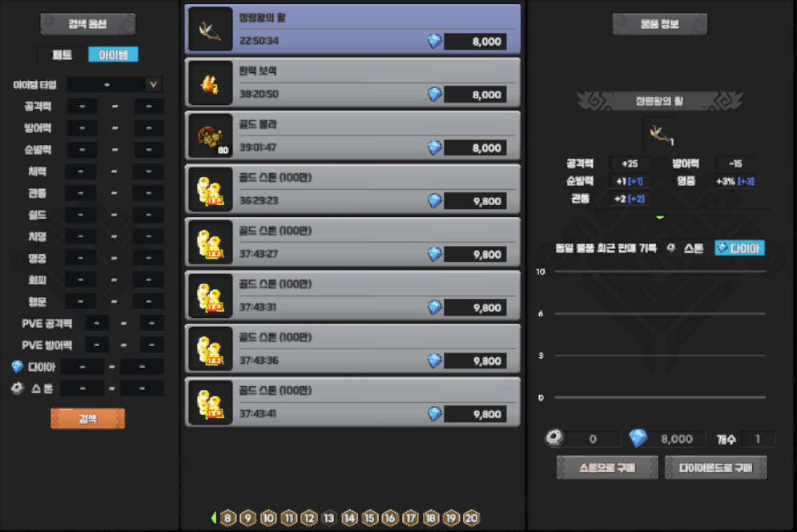Click 스톤으로 구매 button
This screenshot has width=797, height=532.
click(607, 468)
